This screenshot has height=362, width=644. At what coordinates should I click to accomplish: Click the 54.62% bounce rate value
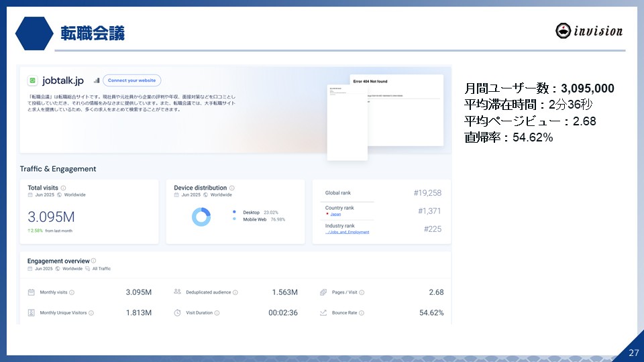pos(431,313)
